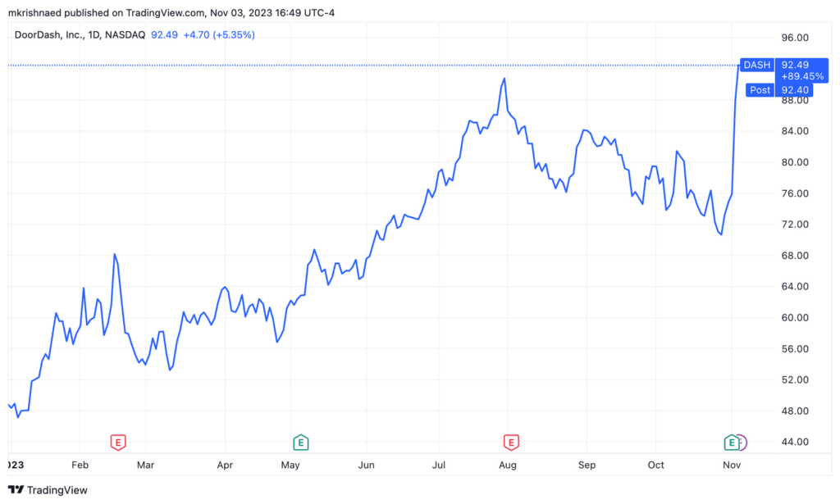Click the late July price peak
This screenshot has width=840, height=504.
pyautogui.click(x=504, y=79)
